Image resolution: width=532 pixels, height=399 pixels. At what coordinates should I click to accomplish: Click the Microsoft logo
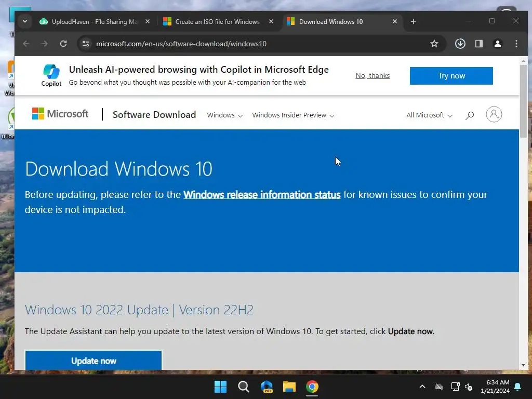click(x=60, y=114)
